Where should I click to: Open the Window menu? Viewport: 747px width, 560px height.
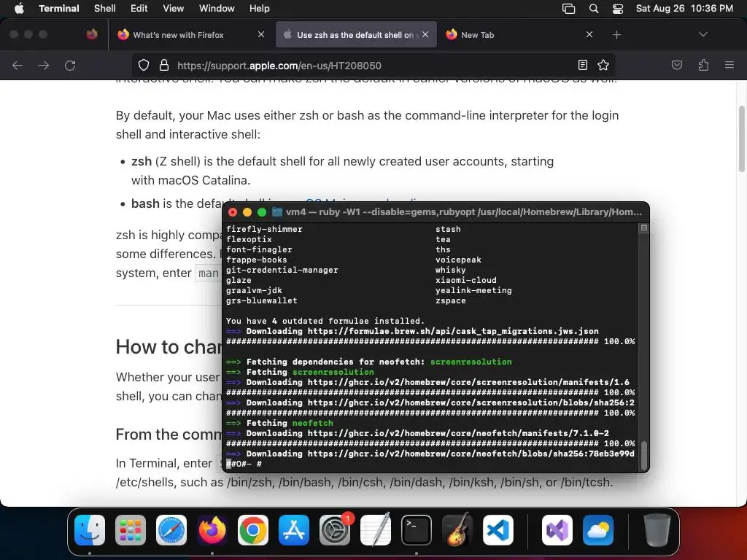216,9
